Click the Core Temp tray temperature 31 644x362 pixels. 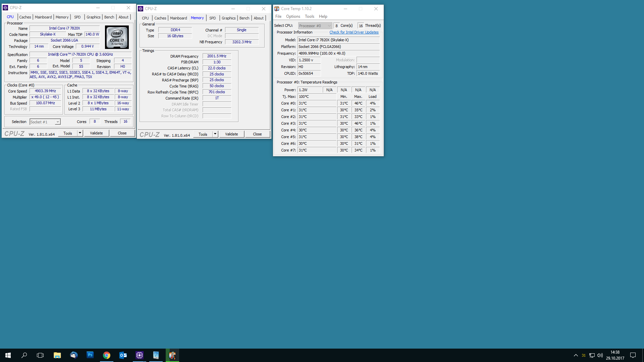584,355
